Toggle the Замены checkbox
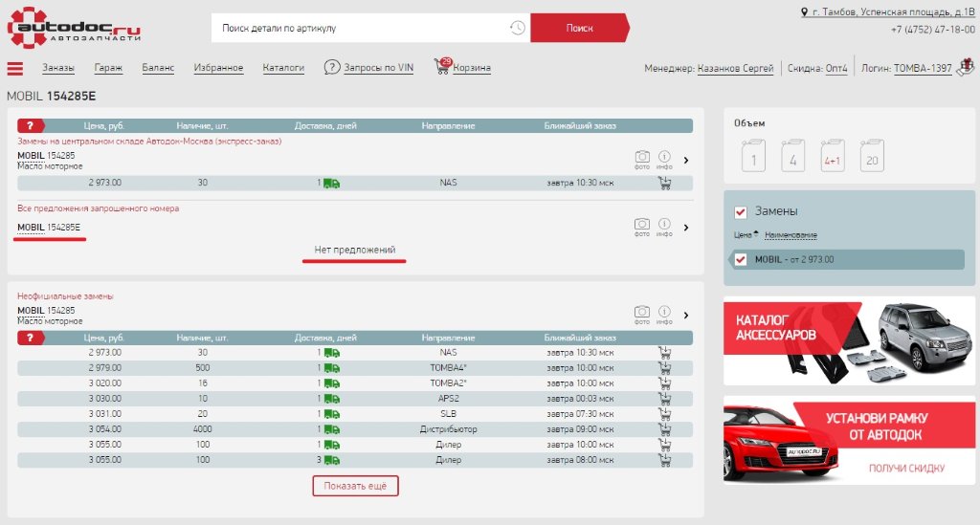The width and height of the screenshot is (980, 525). pyautogui.click(x=741, y=212)
